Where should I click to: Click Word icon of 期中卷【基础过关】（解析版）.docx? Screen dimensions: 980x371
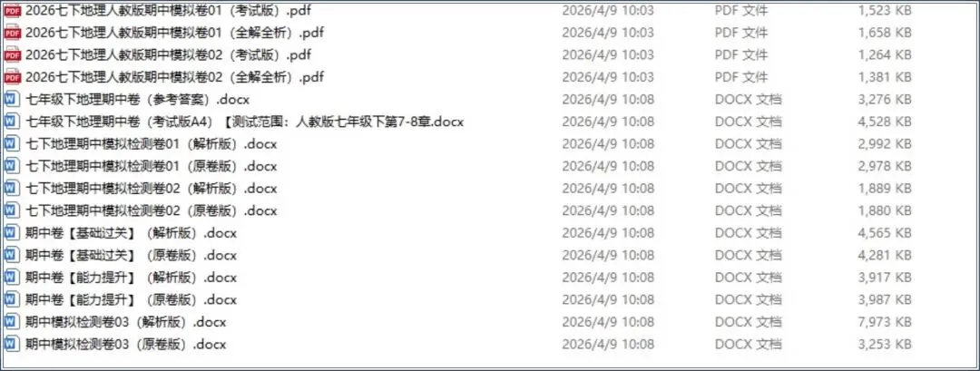point(12,233)
